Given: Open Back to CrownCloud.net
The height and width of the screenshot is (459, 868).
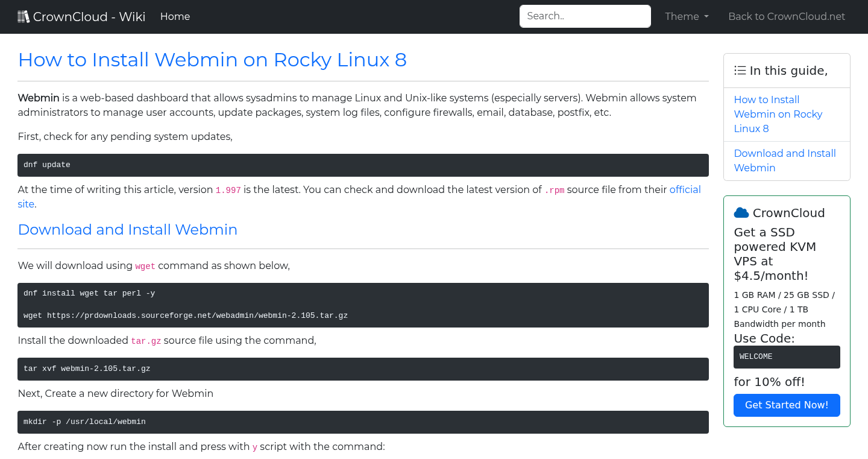Looking at the screenshot, I should pos(787,16).
